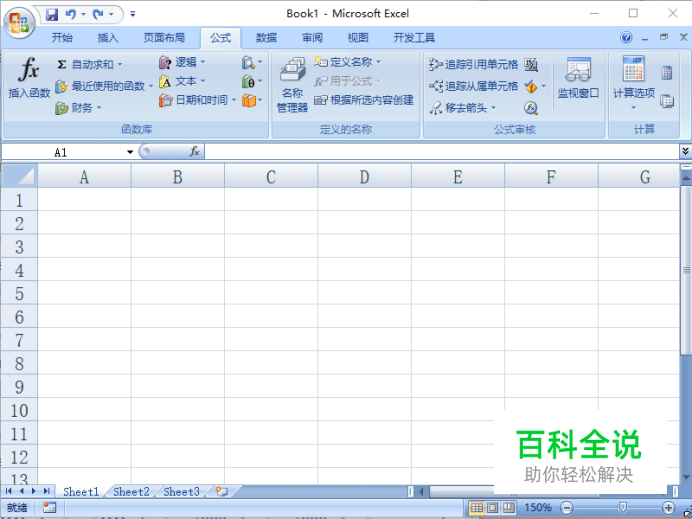This screenshot has height=519, width=692.
Task: Switch to the 审阅 (Review) tab
Action: [312, 38]
